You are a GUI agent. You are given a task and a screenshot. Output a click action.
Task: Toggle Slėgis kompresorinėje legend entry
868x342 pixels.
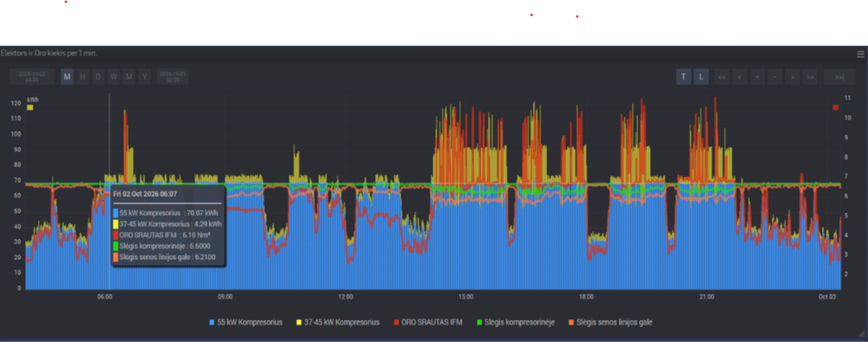click(516, 323)
